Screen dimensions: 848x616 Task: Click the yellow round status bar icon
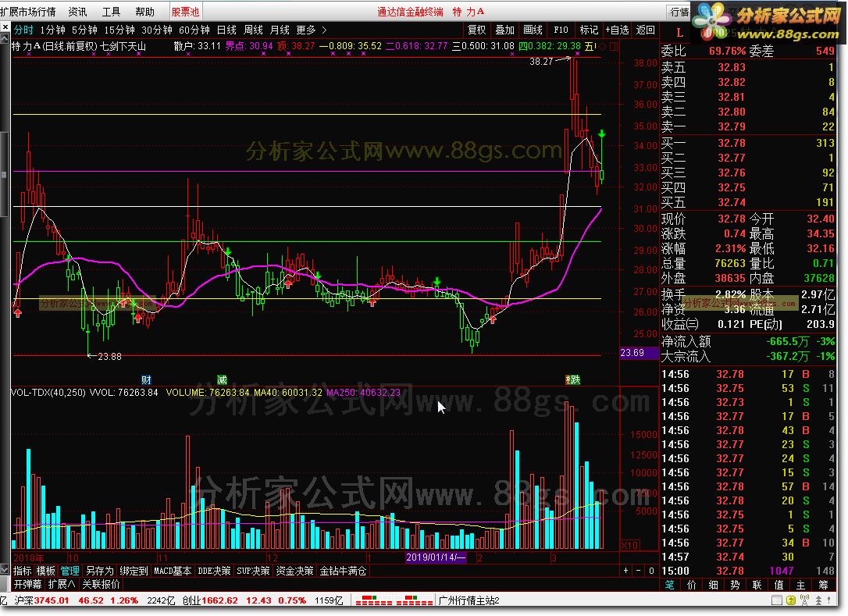[x=791, y=600]
